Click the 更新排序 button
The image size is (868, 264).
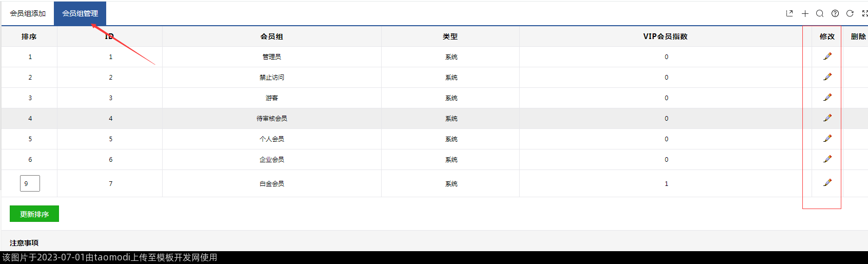pos(34,214)
